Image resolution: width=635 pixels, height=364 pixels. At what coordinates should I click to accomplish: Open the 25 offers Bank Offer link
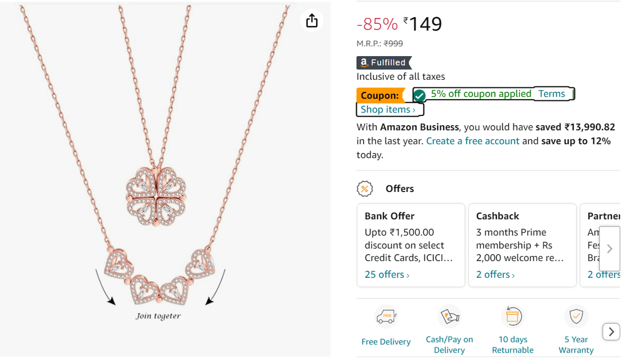(x=387, y=274)
